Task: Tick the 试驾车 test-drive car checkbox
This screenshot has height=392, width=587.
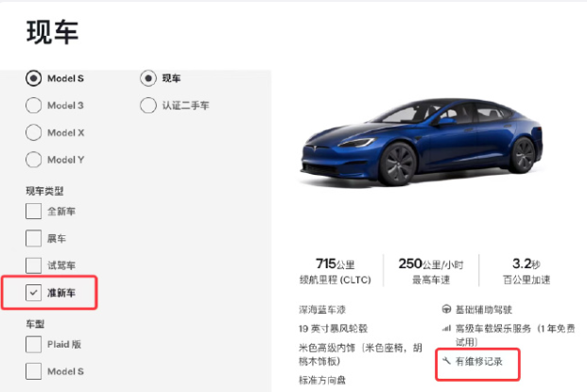Action: click(x=33, y=265)
